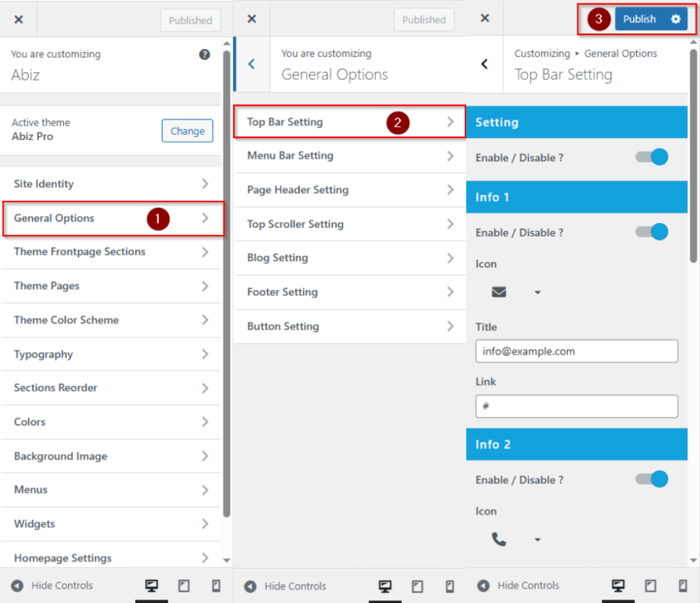Click the Top Bar Setting panel scrollbar
Image resolution: width=700 pixels, height=603 pixels.
pos(693,157)
